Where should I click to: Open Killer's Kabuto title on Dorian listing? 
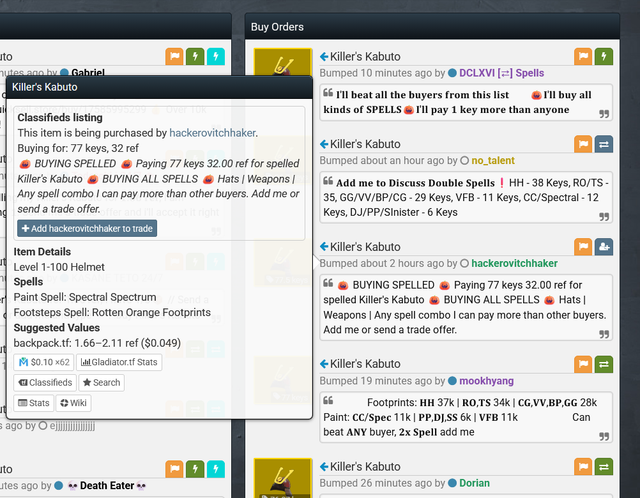click(365, 467)
